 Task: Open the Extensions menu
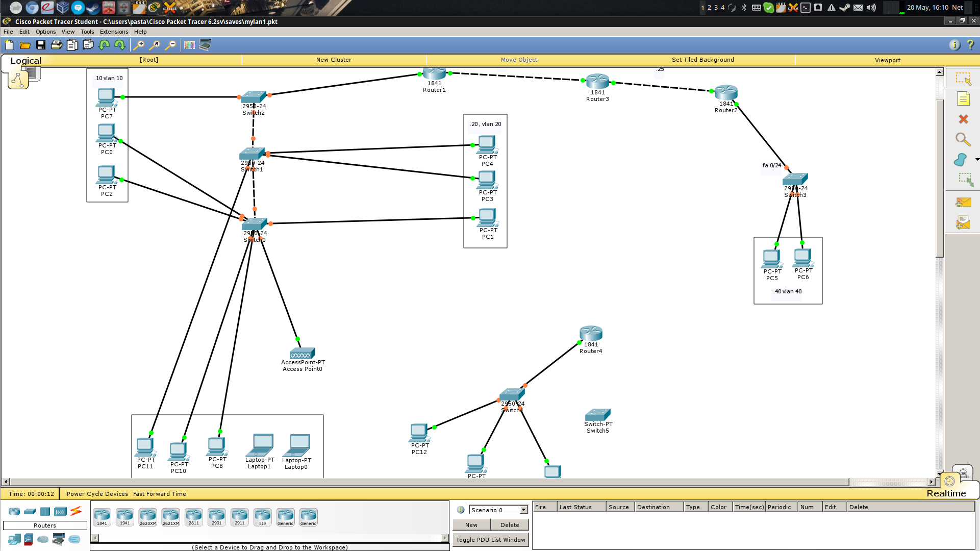114,32
